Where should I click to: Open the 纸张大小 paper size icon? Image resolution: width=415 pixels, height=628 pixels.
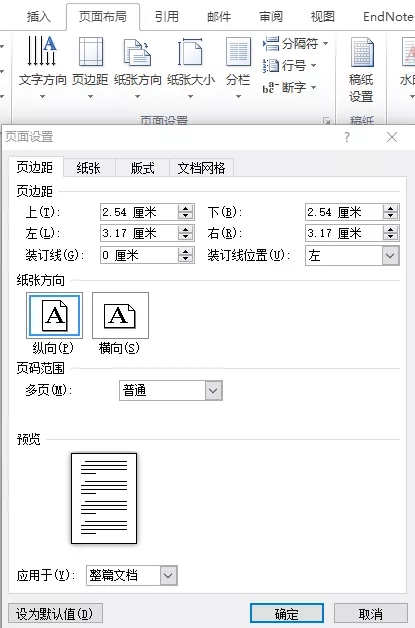click(x=191, y=67)
